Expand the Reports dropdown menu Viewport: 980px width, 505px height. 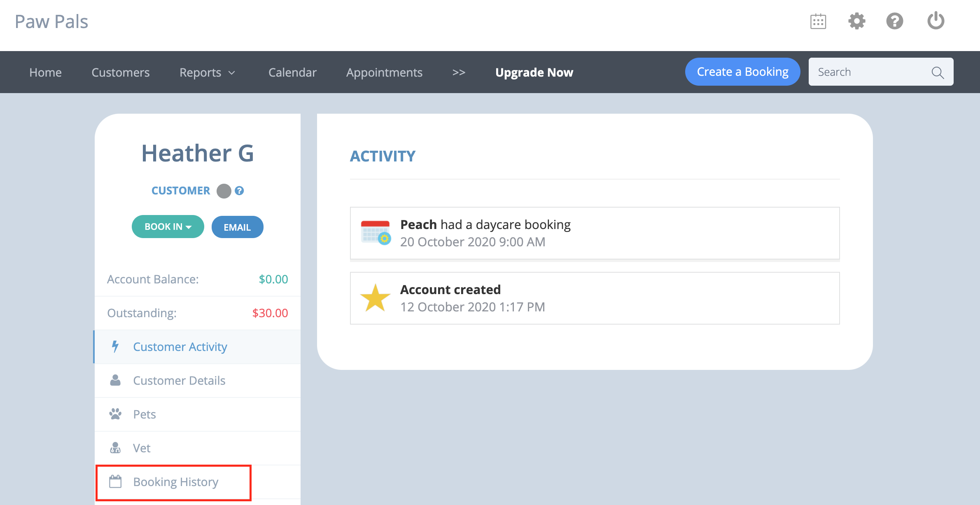[207, 72]
